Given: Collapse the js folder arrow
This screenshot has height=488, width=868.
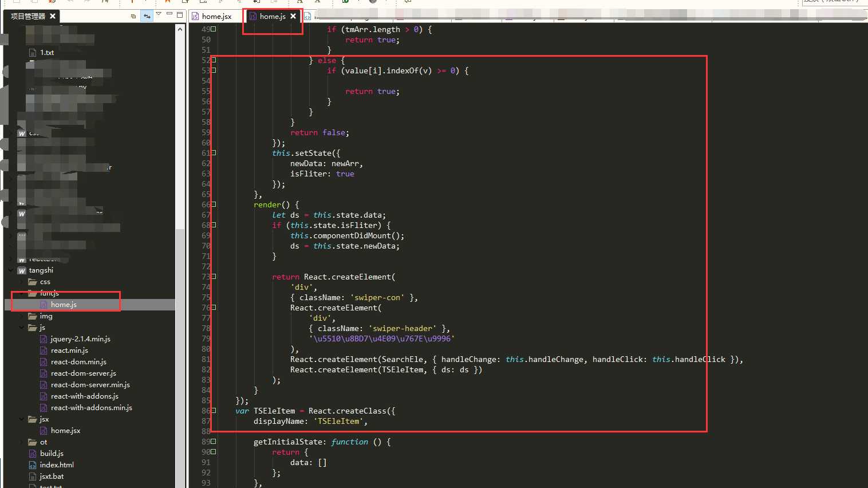Looking at the screenshot, I should 22,328.
